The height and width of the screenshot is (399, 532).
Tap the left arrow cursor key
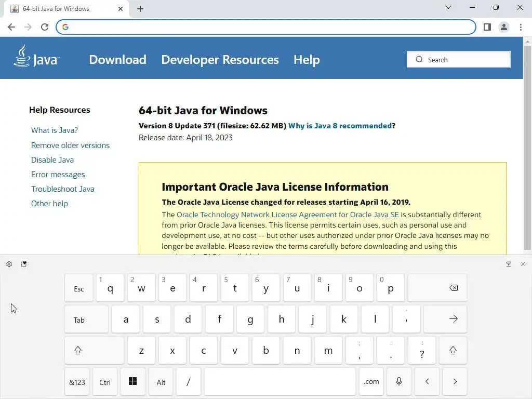427,382
